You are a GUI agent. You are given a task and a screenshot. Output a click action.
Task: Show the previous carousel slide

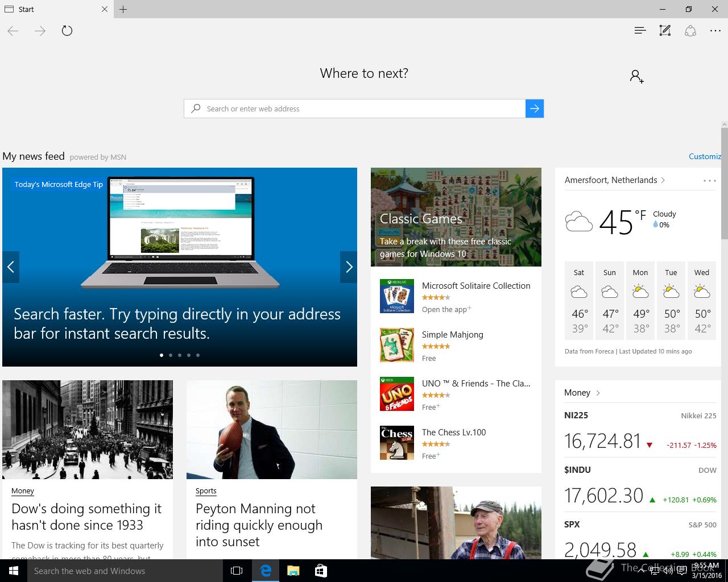pyautogui.click(x=11, y=267)
